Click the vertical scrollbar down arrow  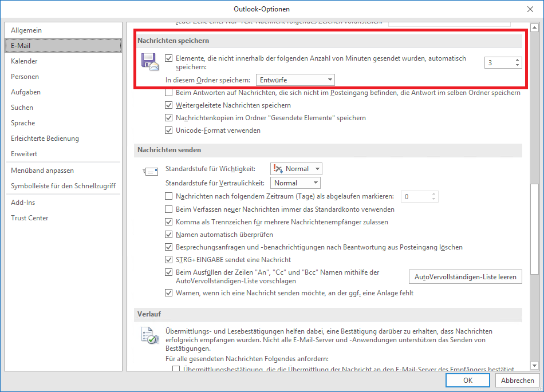pos(534,366)
